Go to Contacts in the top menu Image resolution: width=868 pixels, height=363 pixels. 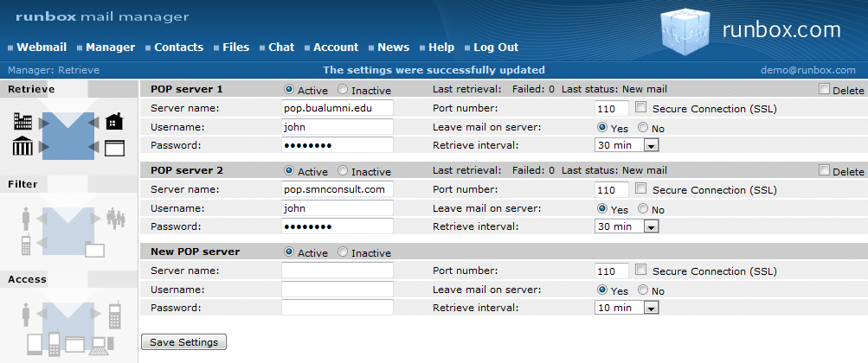[x=178, y=48]
